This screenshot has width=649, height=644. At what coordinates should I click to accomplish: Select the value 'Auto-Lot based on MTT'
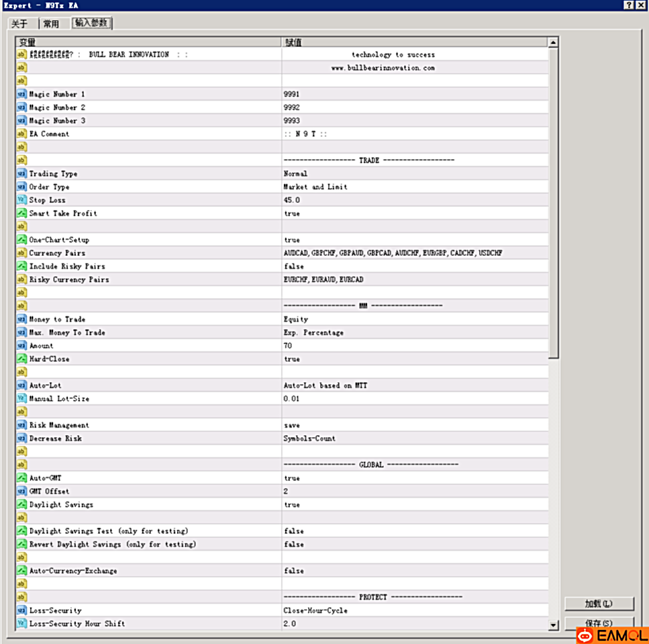point(325,385)
